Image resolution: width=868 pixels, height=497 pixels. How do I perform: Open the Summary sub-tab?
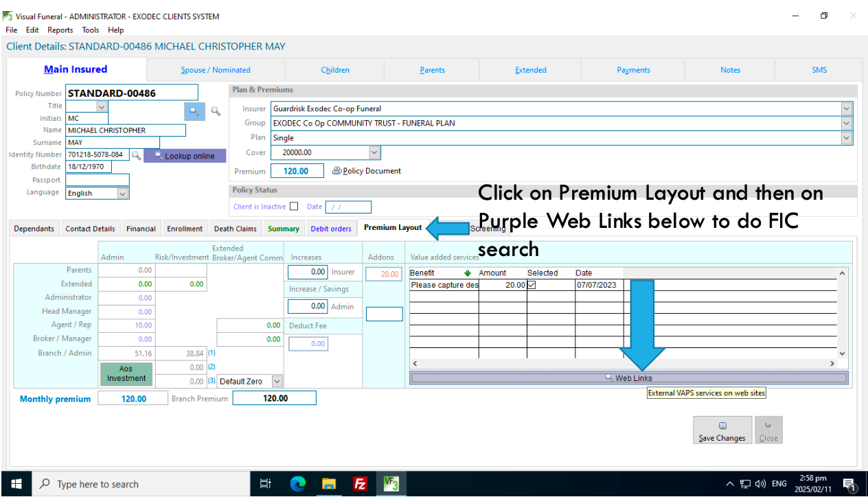[284, 229]
